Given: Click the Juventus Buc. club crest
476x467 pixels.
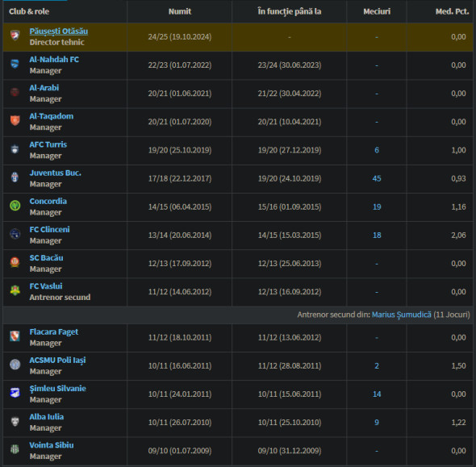Looking at the screenshot, I should click(15, 177).
